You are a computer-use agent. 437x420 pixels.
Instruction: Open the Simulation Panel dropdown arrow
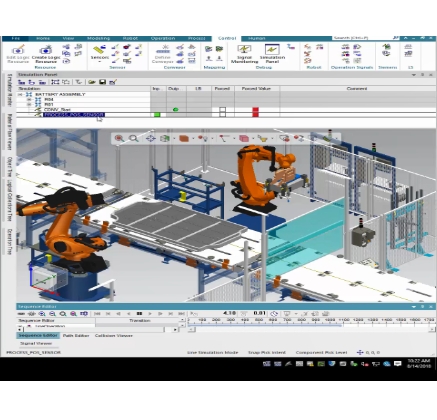[x=414, y=75]
